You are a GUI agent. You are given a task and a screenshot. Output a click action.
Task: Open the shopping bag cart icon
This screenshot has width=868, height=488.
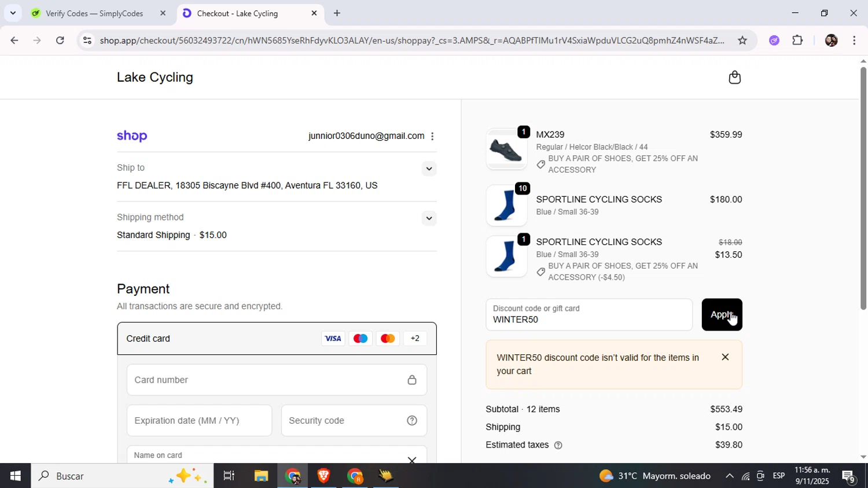(x=734, y=78)
